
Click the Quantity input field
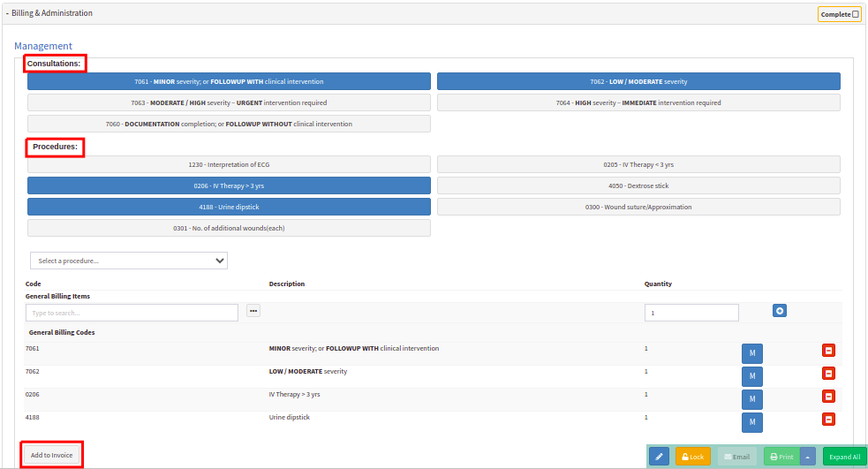[x=691, y=313]
